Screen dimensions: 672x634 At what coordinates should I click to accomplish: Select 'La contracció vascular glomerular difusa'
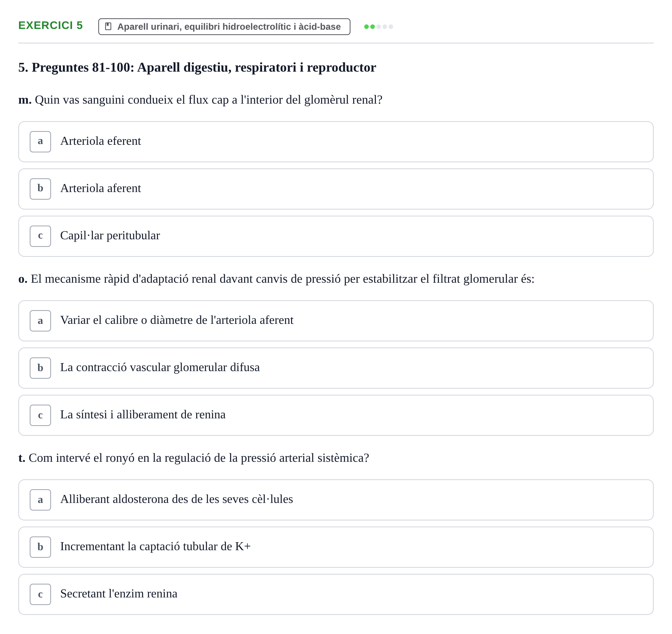(336, 368)
